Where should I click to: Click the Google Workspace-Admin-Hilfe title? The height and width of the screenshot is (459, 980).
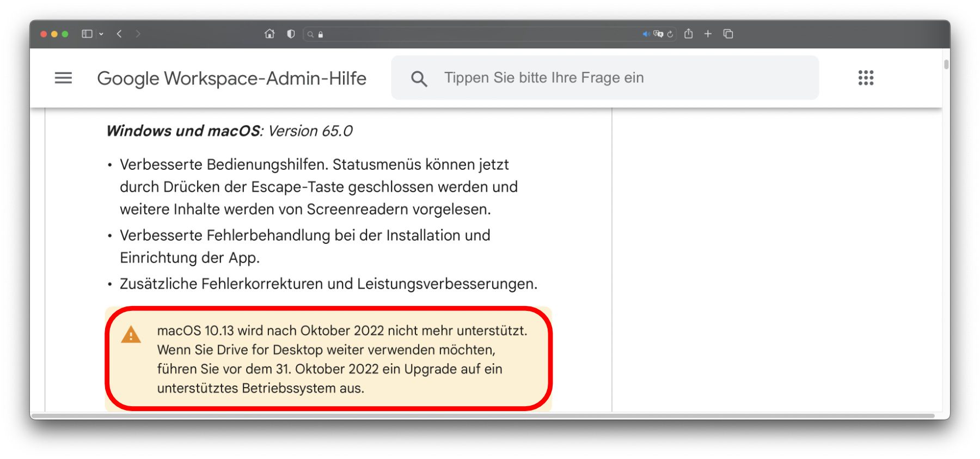coord(231,78)
